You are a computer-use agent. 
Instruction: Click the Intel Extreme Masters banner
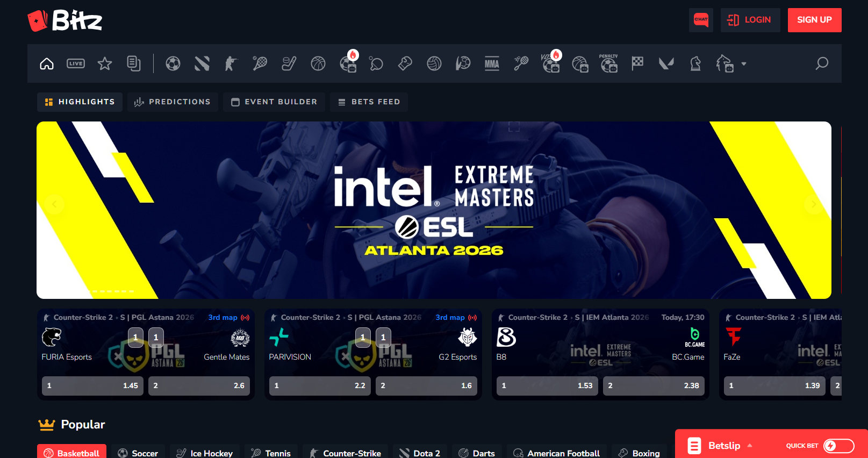(x=434, y=210)
